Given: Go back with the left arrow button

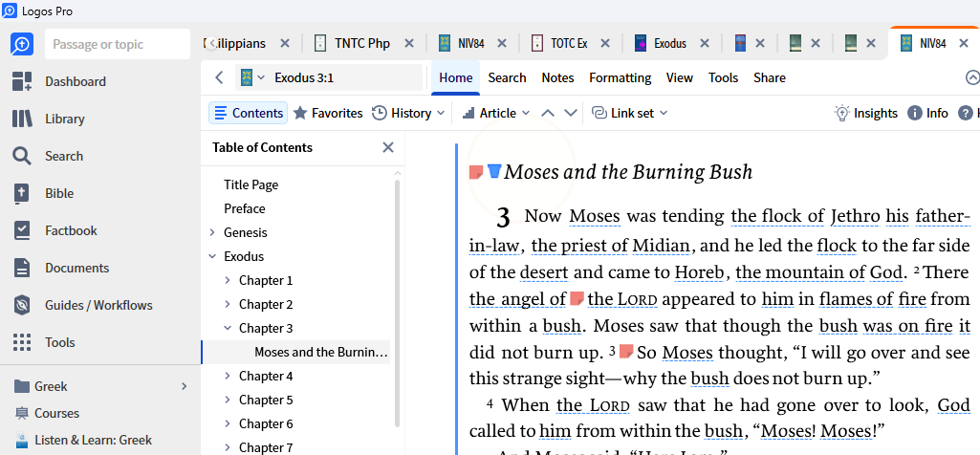Looking at the screenshot, I should pos(219,77).
